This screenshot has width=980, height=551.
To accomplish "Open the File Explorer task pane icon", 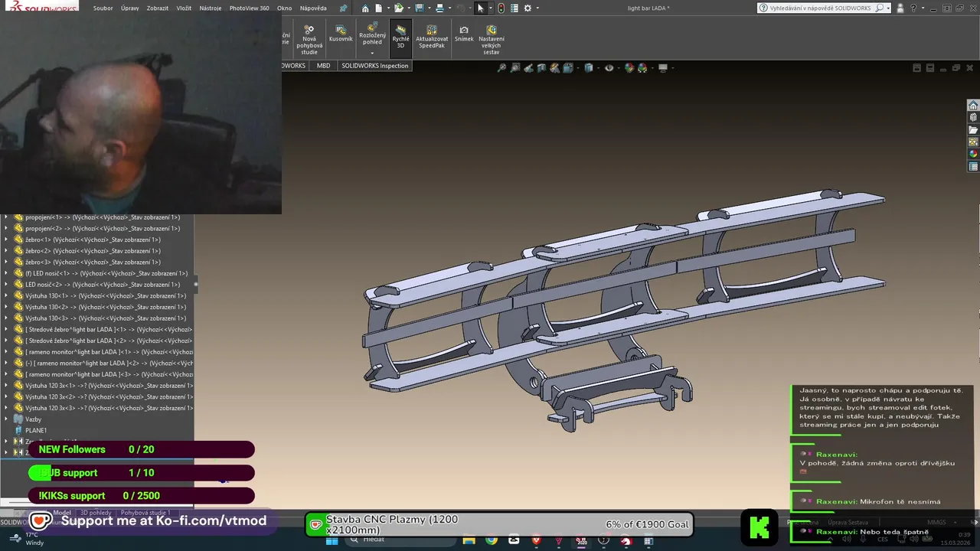I will point(973,130).
